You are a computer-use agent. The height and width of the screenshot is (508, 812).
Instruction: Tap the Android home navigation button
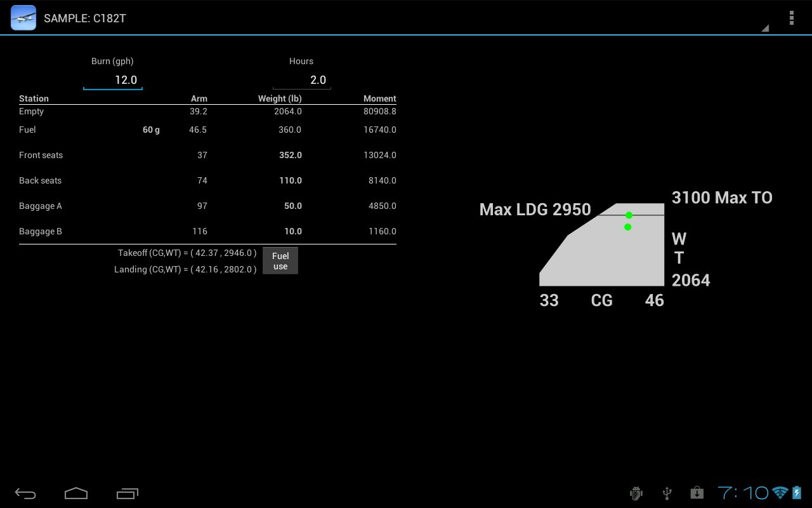pyautogui.click(x=76, y=493)
